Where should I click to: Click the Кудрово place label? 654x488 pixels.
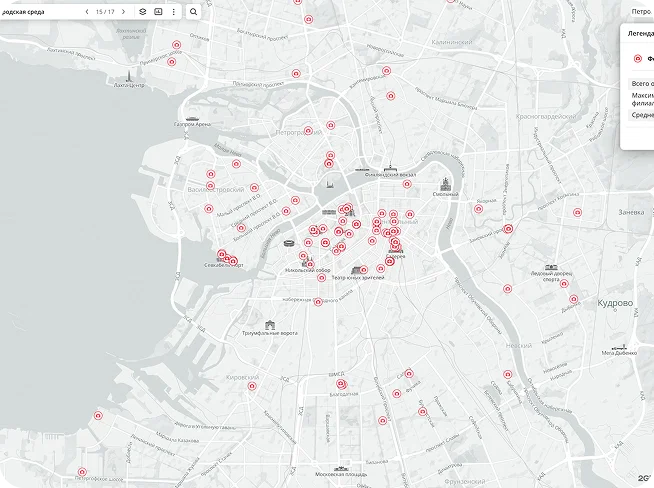click(x=616, y=302)
